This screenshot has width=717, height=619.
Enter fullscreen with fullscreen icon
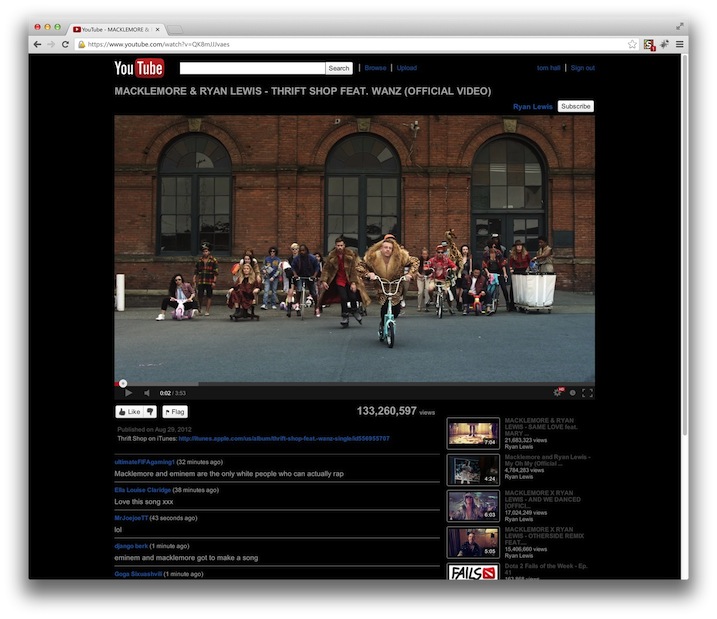[x=588, y=393]
